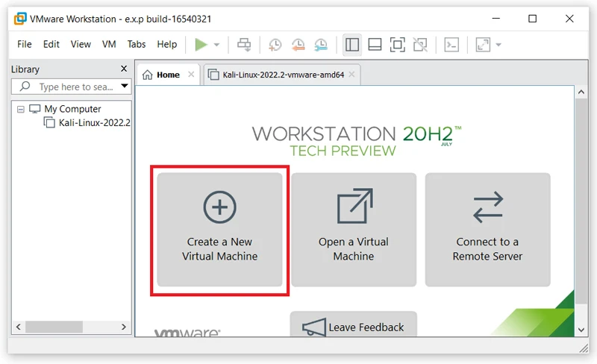Open the File menu
597x364 pixels.
[25, 44]
